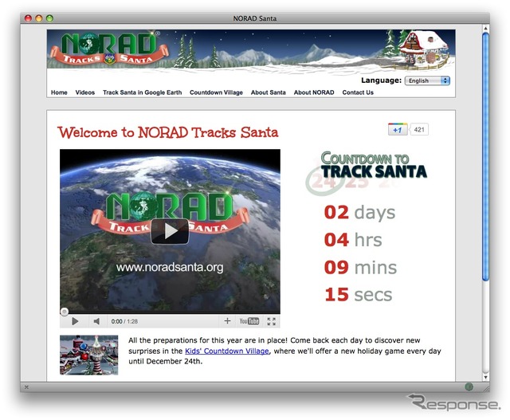Play the video with the center play button
Screen dimensions: 510x420
coord(170,231)
